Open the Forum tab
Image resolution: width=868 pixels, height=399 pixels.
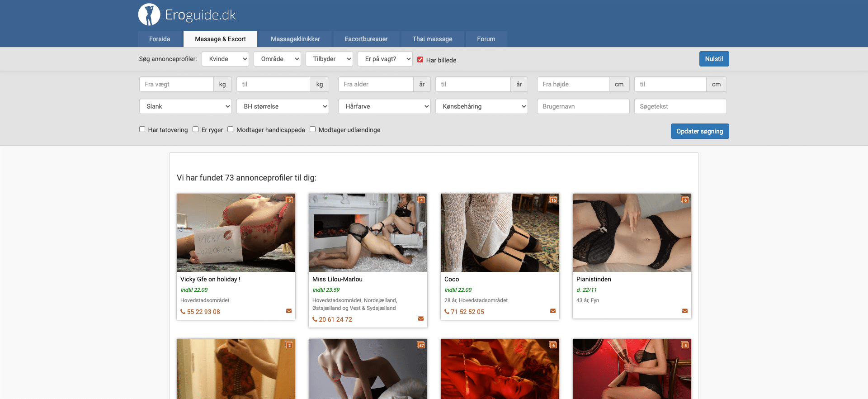[x=486, y=39]
